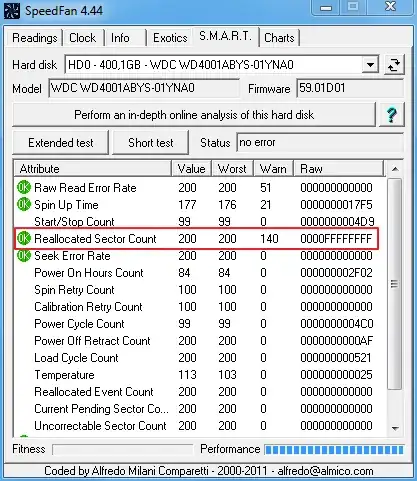Viewport: 417px width, 481px height.
Task: Click the Warn value 140
Action: (269, 239)
